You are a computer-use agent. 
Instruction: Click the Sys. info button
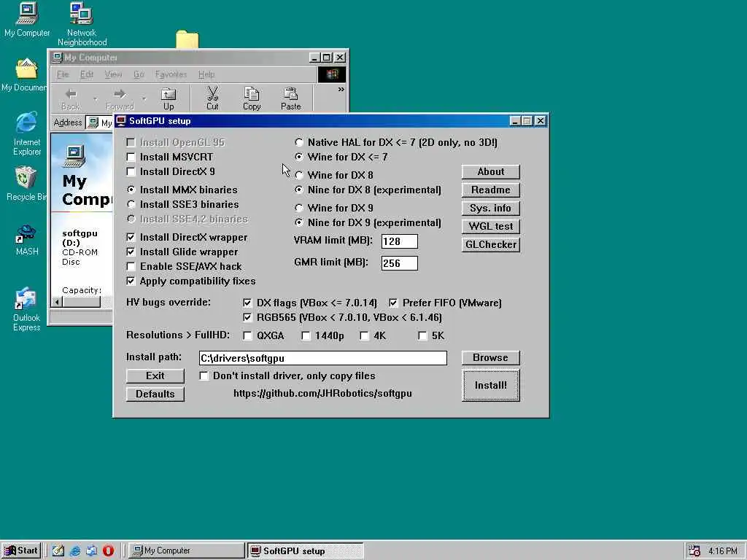point(490,208)
